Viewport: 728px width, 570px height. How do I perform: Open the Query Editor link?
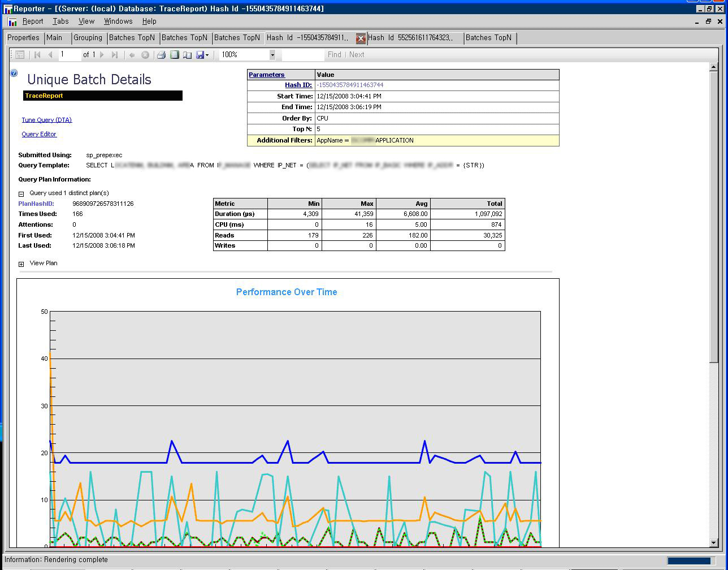[x=39, y=134]
